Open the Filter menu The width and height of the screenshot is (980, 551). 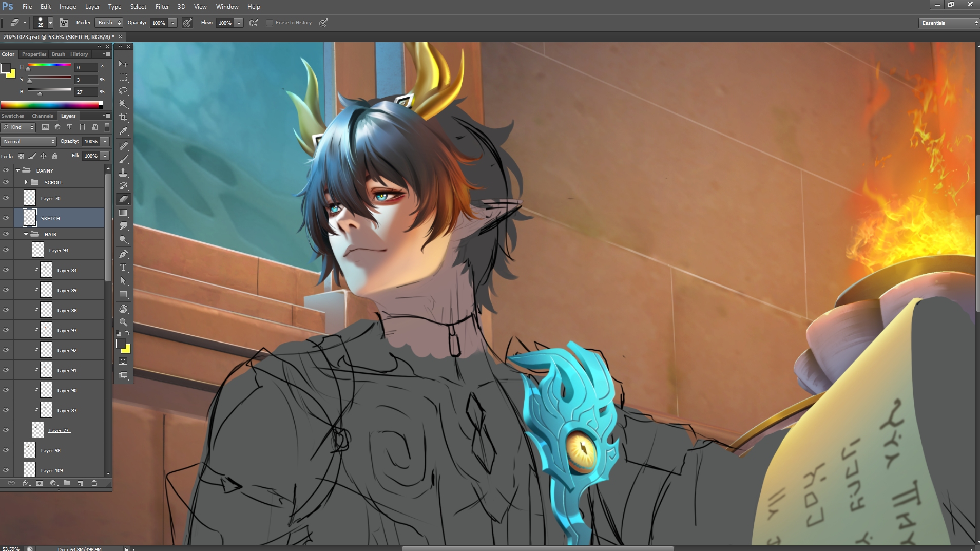coord(162,7)
